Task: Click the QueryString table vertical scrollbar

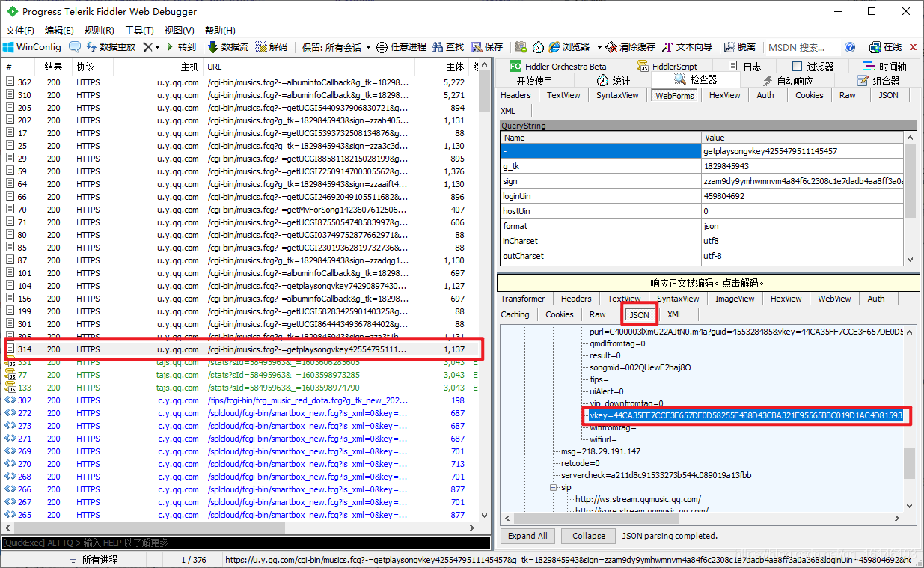Action: [910, 198]
